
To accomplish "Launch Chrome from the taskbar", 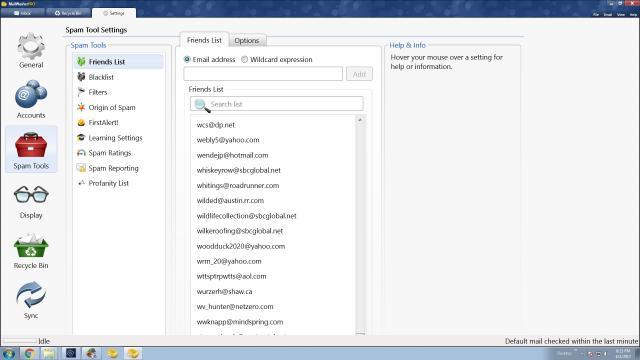I will pos(29,353).
